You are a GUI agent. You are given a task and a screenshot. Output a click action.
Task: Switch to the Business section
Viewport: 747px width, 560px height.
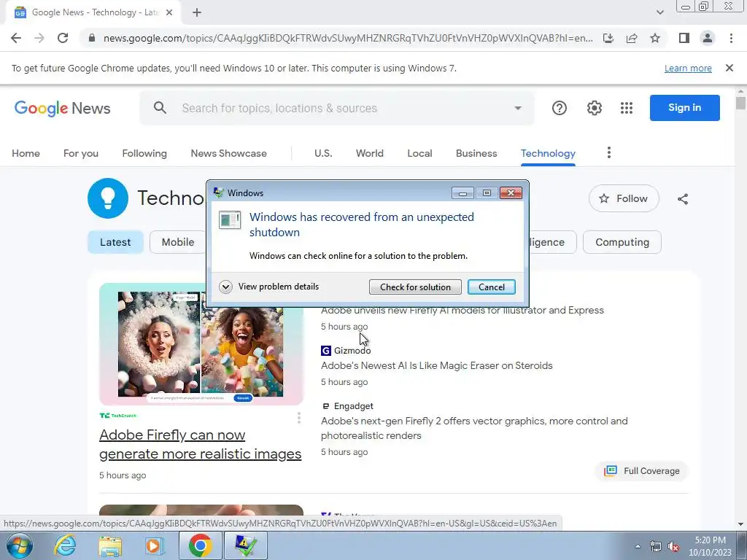[x=476, y=153]
